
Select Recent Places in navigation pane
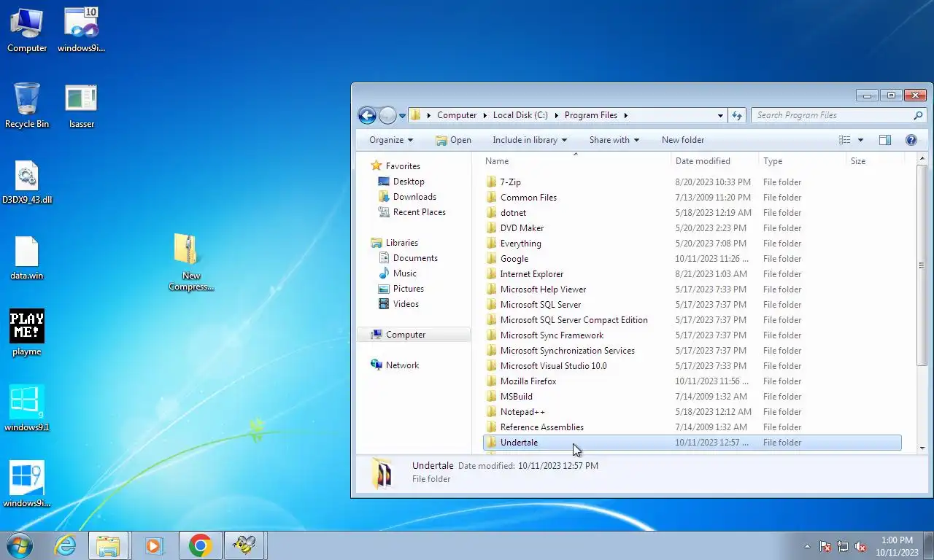point(419,212)
